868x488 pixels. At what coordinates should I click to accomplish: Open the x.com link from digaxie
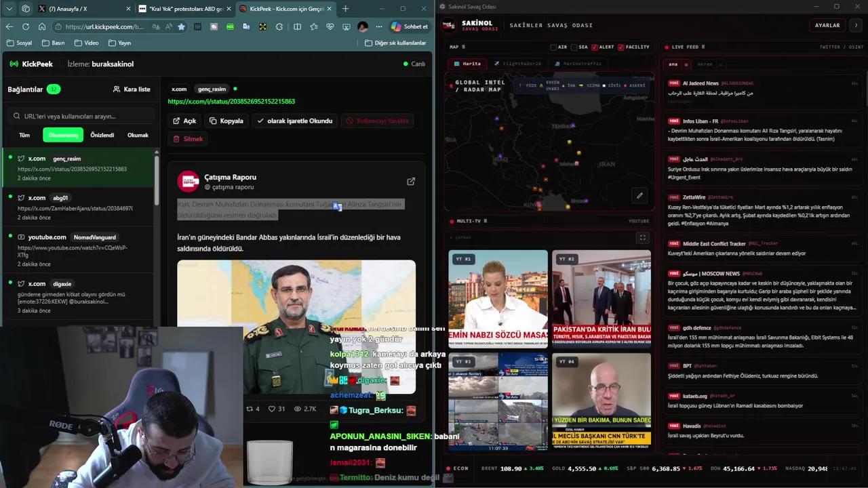click(78, 297)
